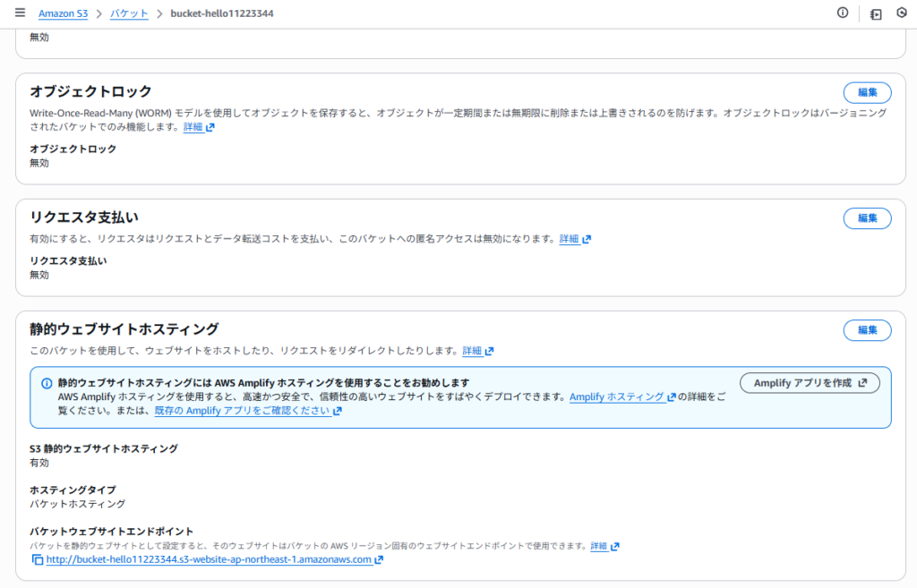Click Amplify アプリを作成 button
This screenshot has height=588, width=917.
(810, 383)
